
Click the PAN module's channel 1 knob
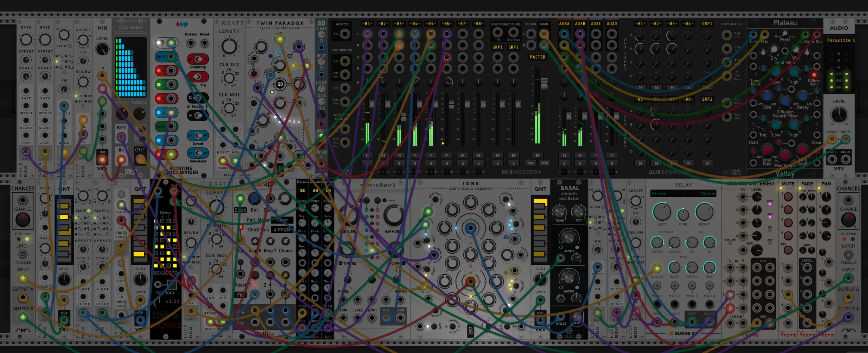(826, 196)
